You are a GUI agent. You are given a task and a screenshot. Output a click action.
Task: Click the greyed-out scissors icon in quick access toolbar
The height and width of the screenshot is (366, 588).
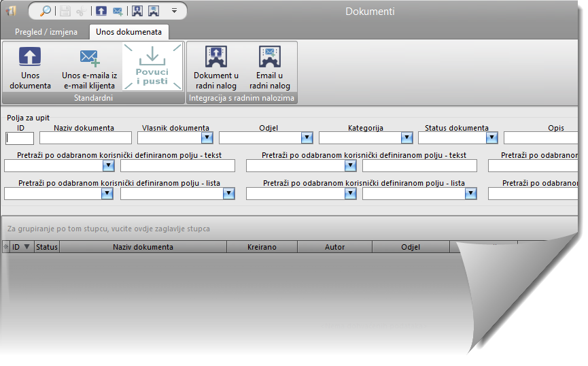(81, 12)
